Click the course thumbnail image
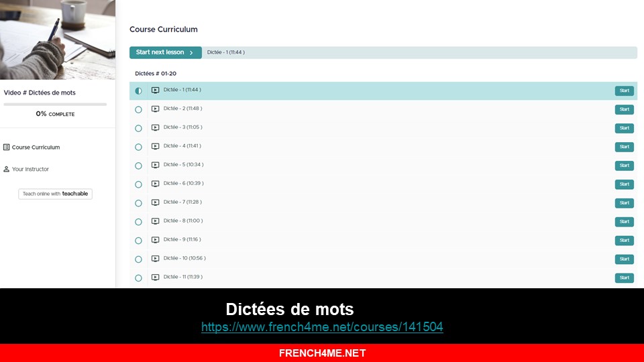The height and width of the screenshot is (362, 644). pos(58,40)
